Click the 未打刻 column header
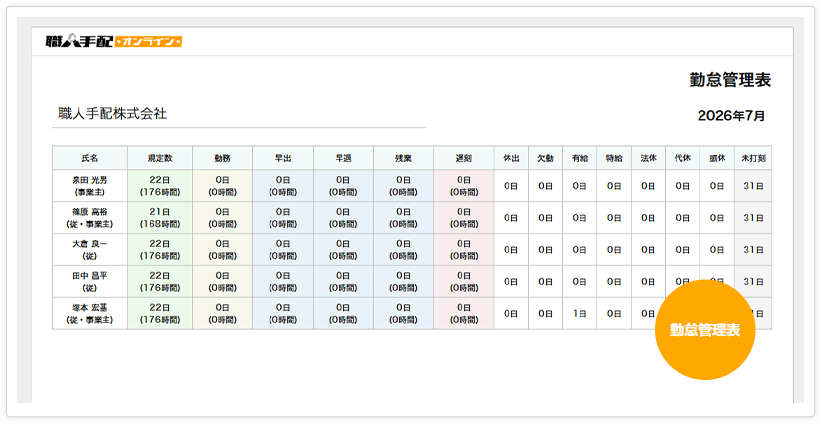Viewport: 822px width, 424px height. tap(753, 158)
